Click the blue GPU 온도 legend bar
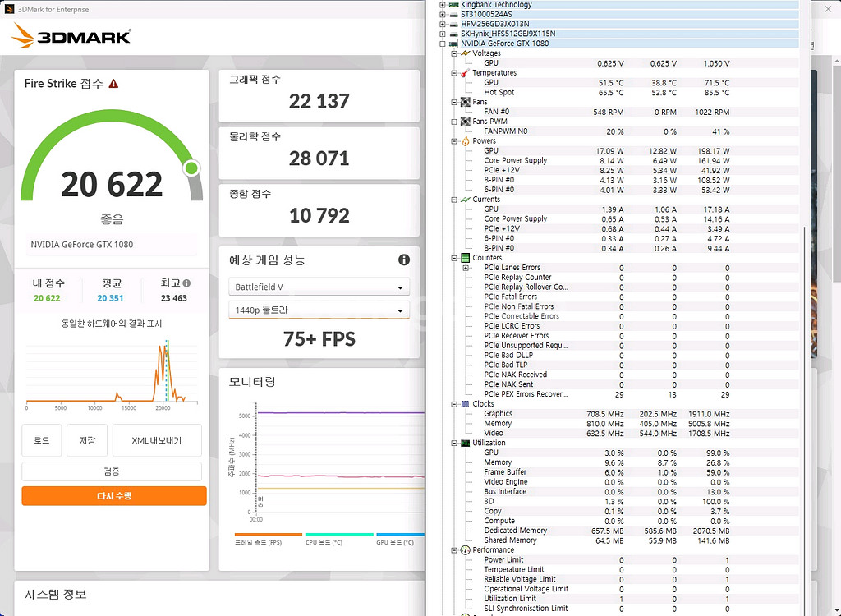The height and width of the screenshot is (616, 841). click(401, 535)
